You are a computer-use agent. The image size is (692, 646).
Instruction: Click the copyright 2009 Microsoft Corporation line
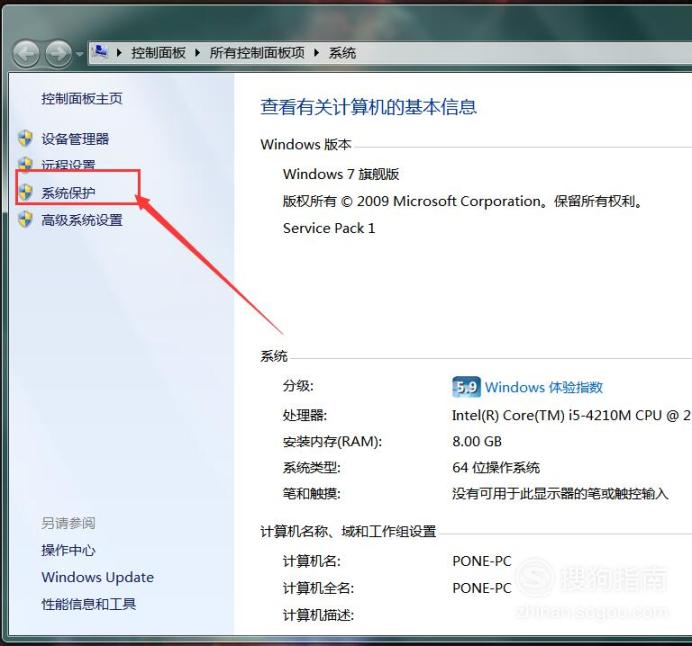[463, 201]
